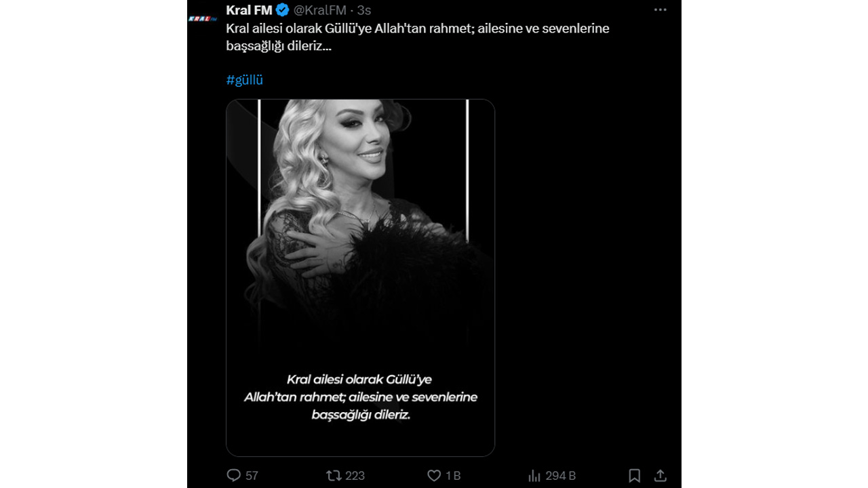Click the 294 B views count
Screen dimensions: 868x488
[x=561, y=476]
